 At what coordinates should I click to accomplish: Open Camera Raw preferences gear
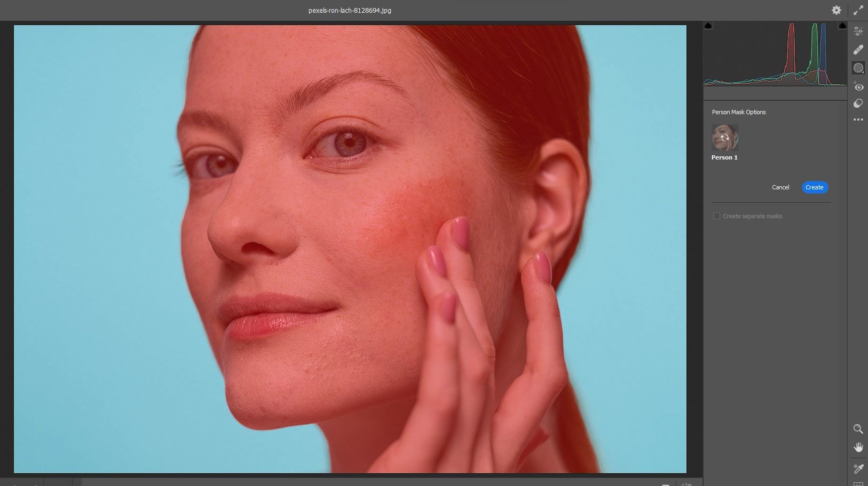(837, 10)
